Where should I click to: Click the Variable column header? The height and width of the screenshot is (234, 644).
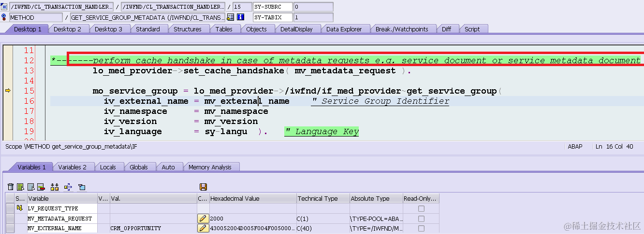pos(62,198)
